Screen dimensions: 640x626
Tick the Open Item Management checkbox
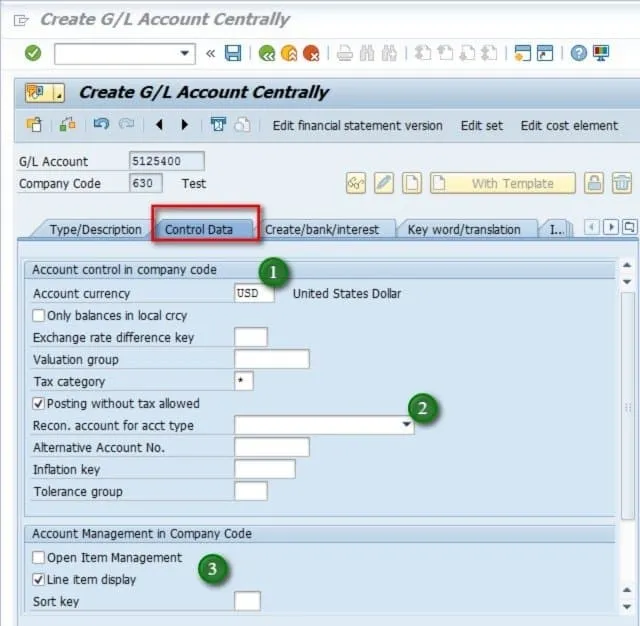click(39, 558)
